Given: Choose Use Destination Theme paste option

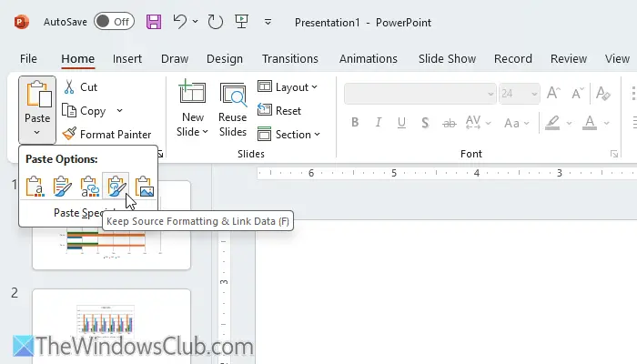Looking at the screenshot, I should point(35,187).
